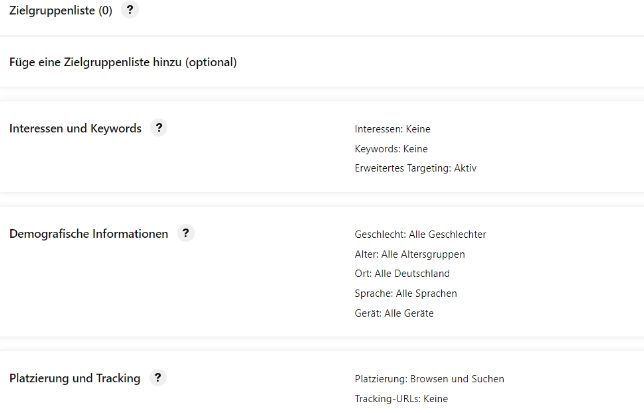
Task: Open help for Interessen und Keywords
Action: (159, 128)
